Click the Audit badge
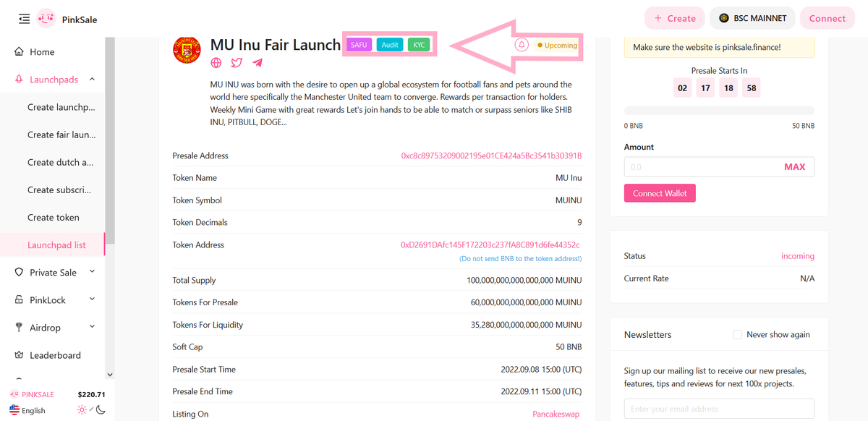This screenshot has height=421, width=868. click(390, 45)
